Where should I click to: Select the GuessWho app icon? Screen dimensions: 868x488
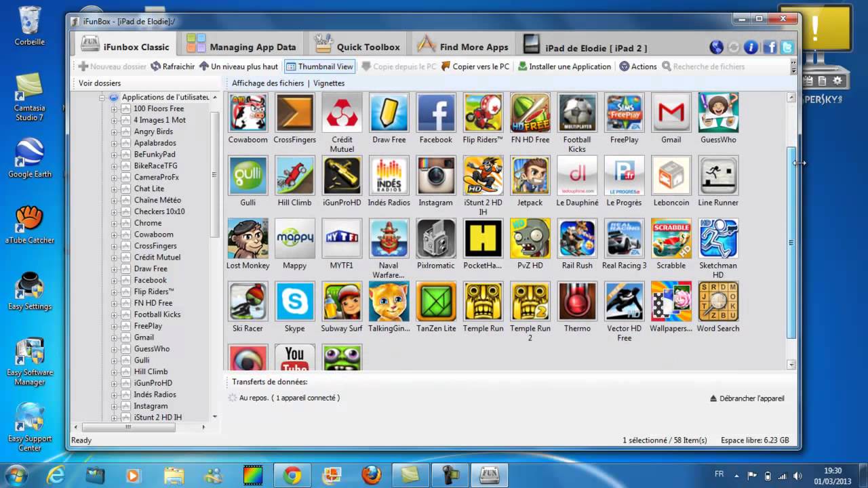718,113
